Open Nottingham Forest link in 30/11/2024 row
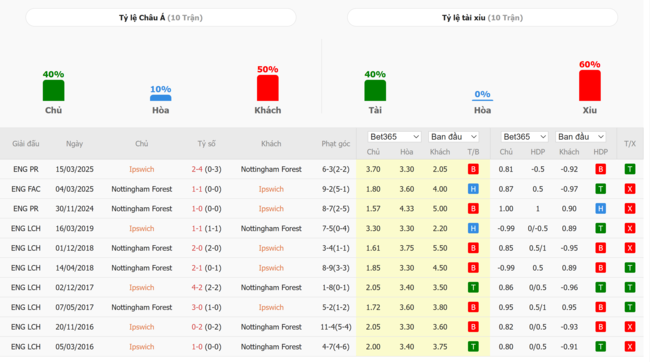This screenshot has height=362, width=650. (x=141, y=209)
